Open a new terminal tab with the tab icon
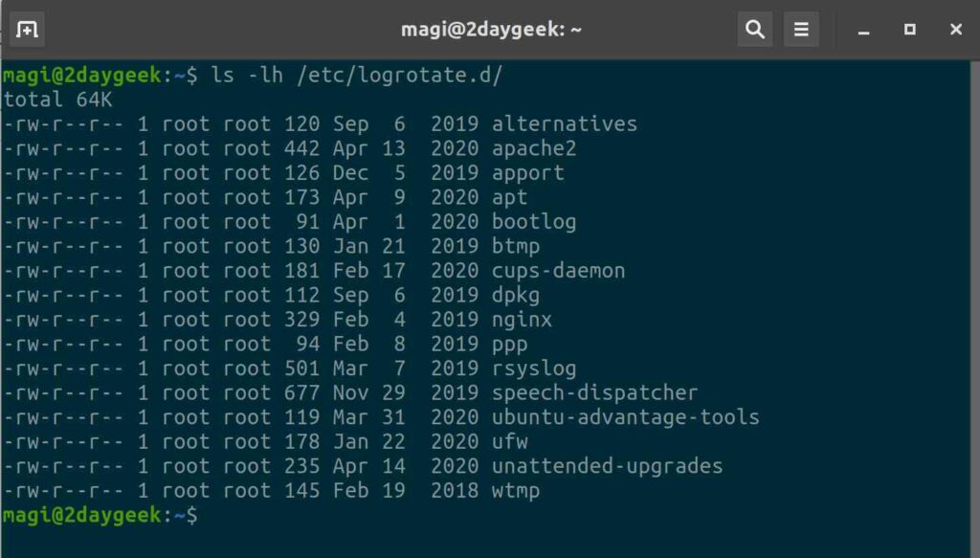The width and height of the screenshot is (980, 558). (28, 29)
